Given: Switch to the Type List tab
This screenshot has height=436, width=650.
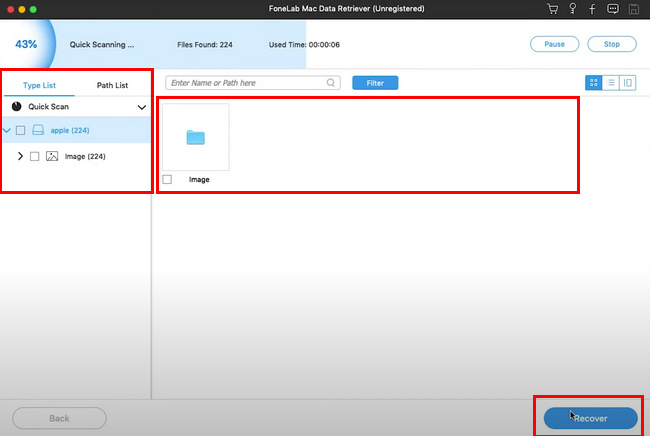Looking at the screenshot, I should tap(39, 85).
